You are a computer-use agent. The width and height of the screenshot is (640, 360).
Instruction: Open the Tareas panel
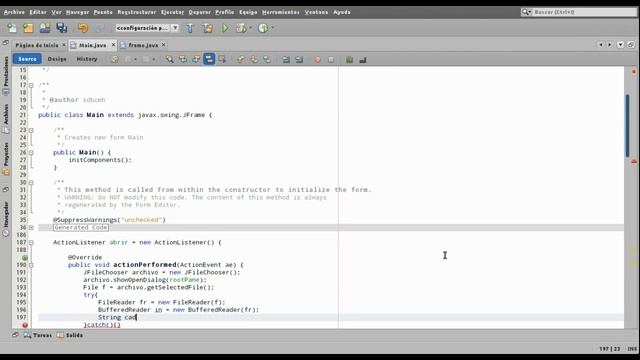click(x=38, y=335)
